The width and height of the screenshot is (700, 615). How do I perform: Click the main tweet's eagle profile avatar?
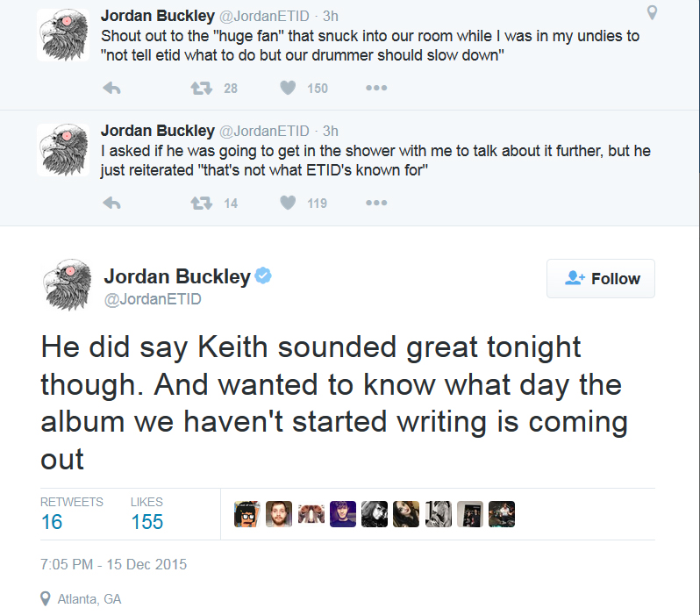[x=67, y=284]
